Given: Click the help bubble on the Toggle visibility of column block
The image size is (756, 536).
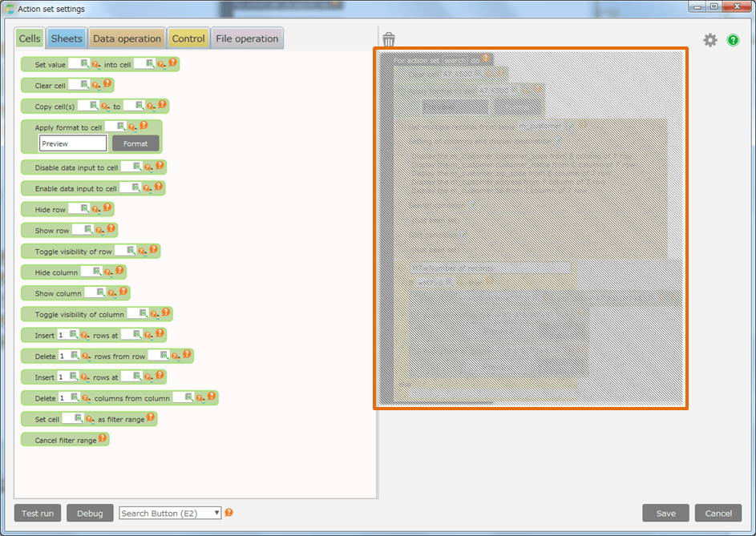Looking at the screenshot, I should point(166,312).
